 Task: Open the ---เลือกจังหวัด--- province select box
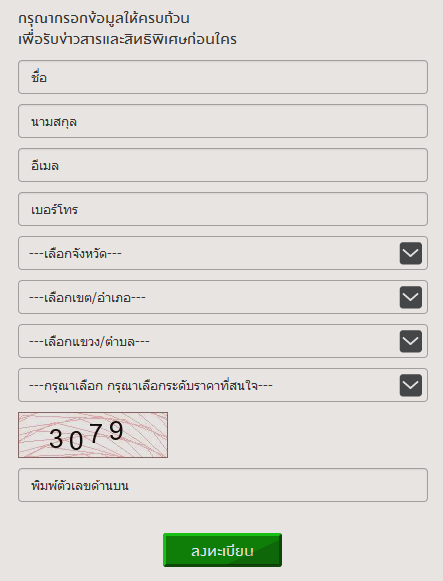click(x=223, y=253)
